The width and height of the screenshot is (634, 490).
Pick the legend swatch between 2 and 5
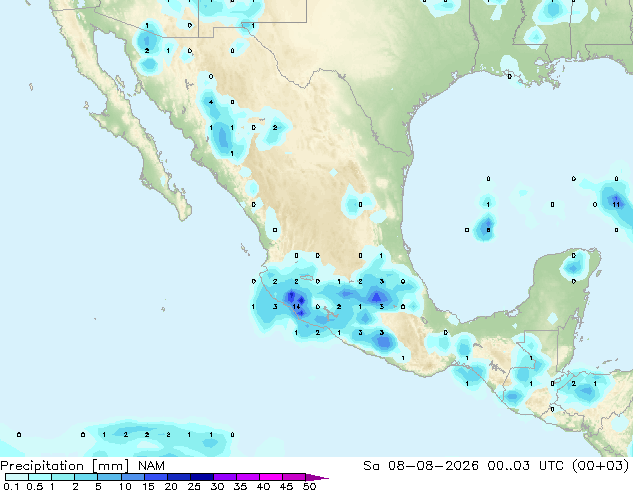86,477
